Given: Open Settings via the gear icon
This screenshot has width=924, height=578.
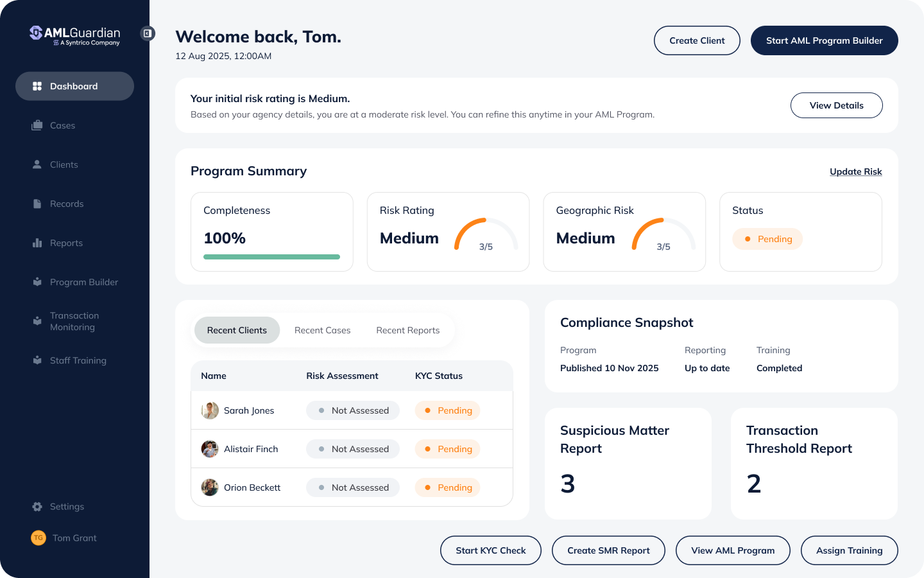Looking at the screenshot, I should tap(37, 507).
